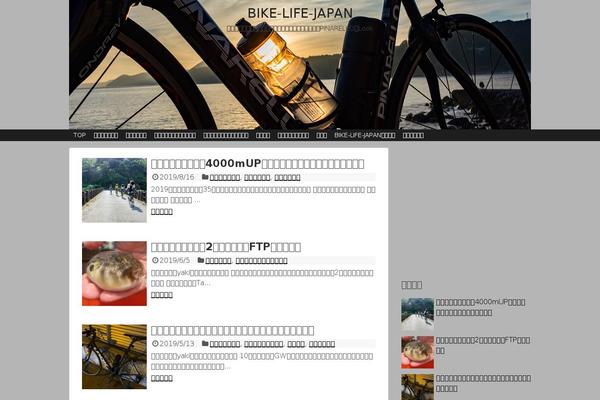Select the date text 2019/8/16
This screenshot has width=600, height=400.
(x=176, y=177)
